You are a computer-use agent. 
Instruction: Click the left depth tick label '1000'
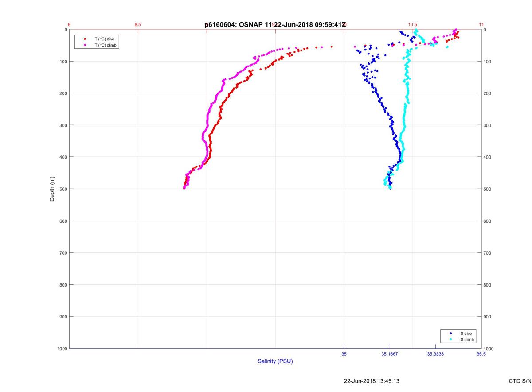(x=61, y=349)
